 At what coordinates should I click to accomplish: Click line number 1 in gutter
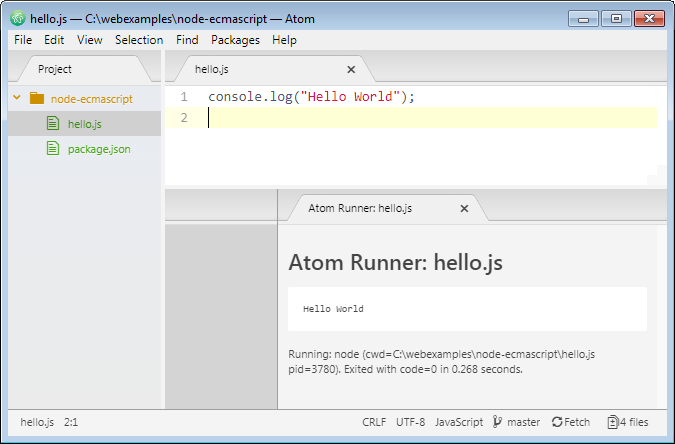(x=184, y=96)
